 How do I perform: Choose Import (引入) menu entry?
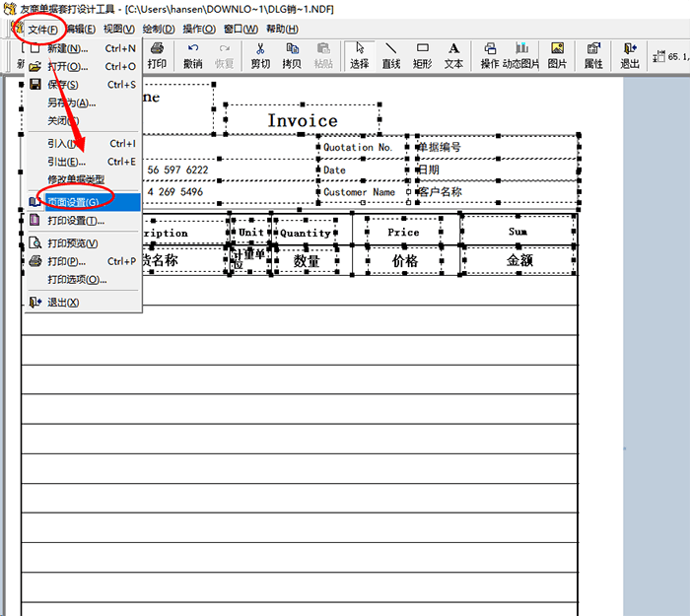click(x=83, y=144)
